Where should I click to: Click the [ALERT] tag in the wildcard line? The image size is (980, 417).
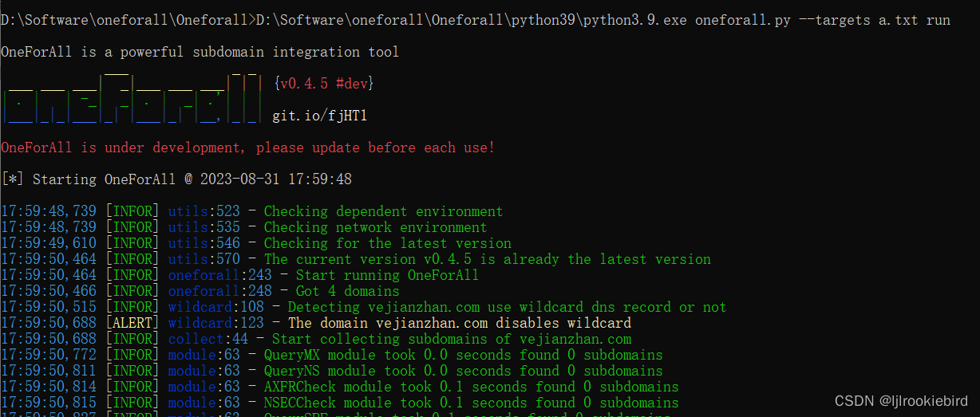[x=132, y=323]
